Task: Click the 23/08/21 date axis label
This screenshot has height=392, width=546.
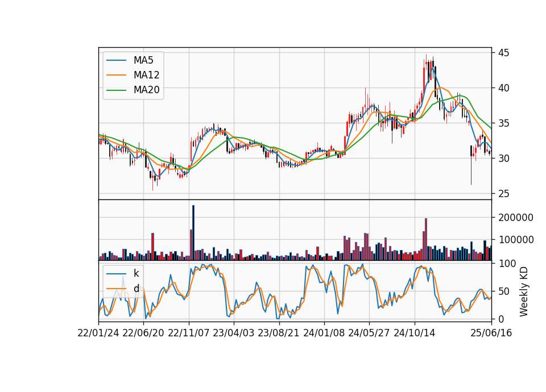Action: 279,333
